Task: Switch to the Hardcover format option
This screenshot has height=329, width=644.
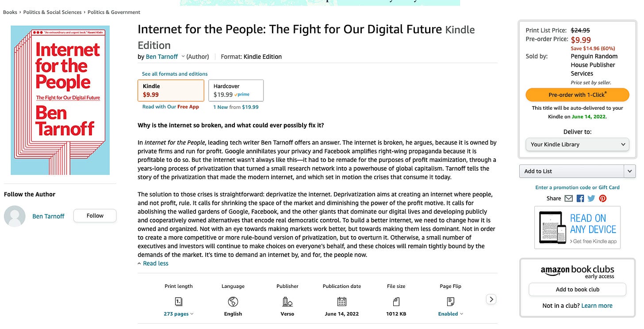Action: (235, 90)
